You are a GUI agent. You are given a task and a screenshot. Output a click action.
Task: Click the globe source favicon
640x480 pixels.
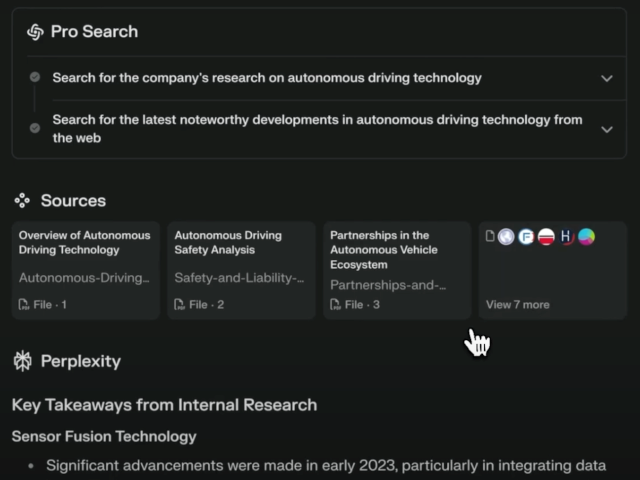506,237
